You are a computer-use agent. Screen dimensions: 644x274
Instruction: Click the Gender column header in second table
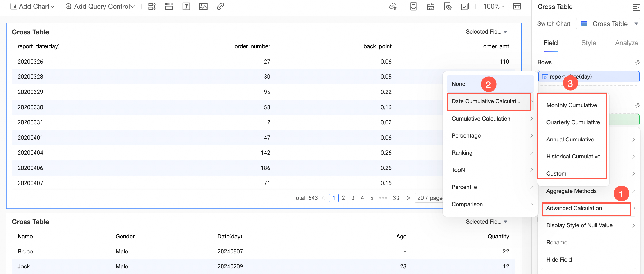click(125, 237)
